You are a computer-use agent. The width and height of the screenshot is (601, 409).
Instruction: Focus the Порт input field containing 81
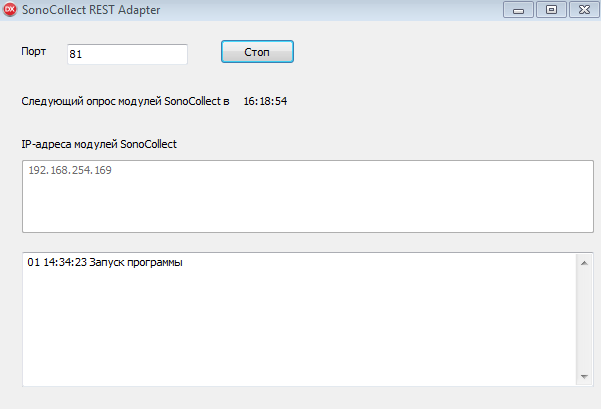coord(127,54)
